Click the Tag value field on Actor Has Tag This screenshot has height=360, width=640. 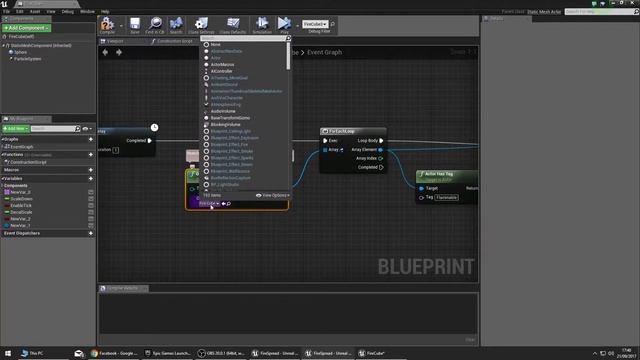coord(446,198)
